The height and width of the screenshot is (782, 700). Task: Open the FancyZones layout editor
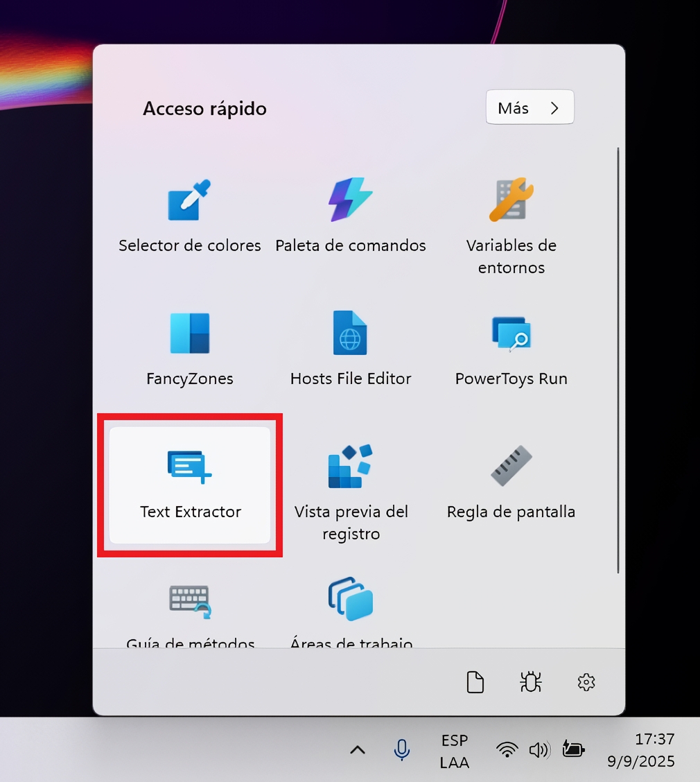pyautogui.click(x=189, y=350)
